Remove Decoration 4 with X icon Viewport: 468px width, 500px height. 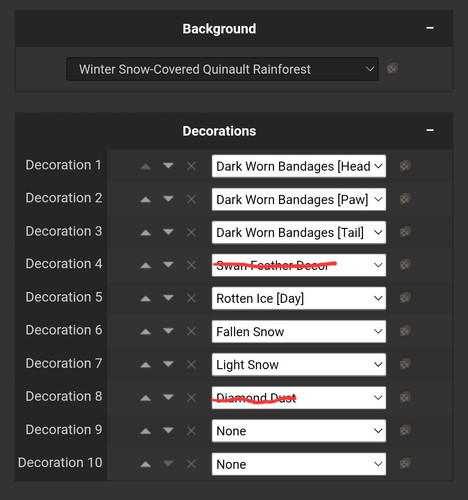pyautogui.click(x=191, y=265)
